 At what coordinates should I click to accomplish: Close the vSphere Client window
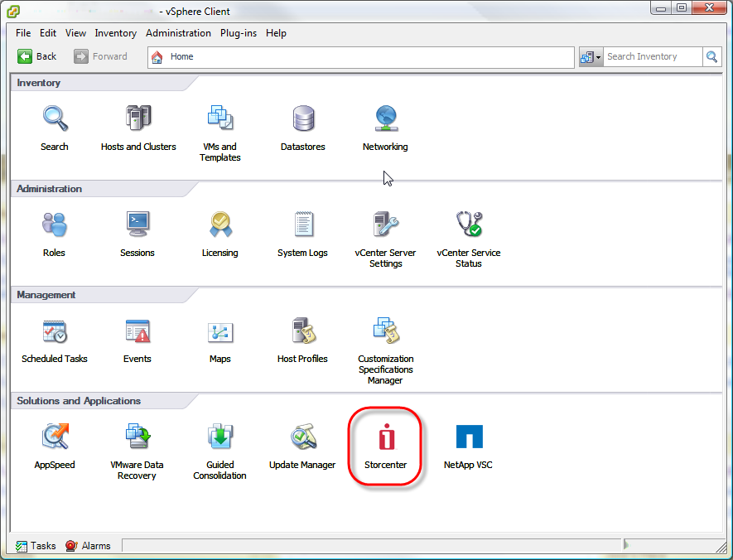[x=709, y=8]
